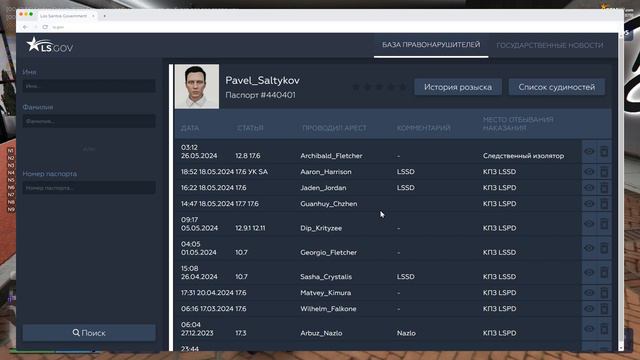
Task: Click the 17.6 УК SA article cell
Action: (x=251, y=172)
